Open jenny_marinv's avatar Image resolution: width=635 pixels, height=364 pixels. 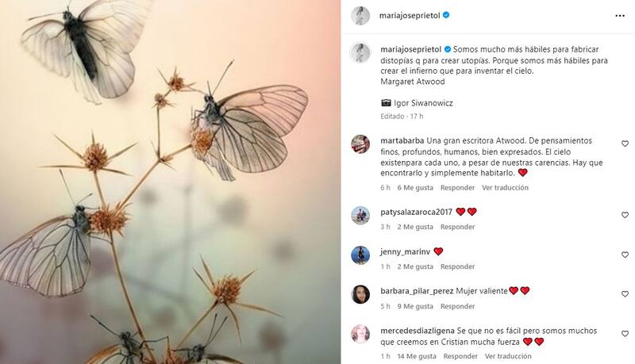(360, 255)
